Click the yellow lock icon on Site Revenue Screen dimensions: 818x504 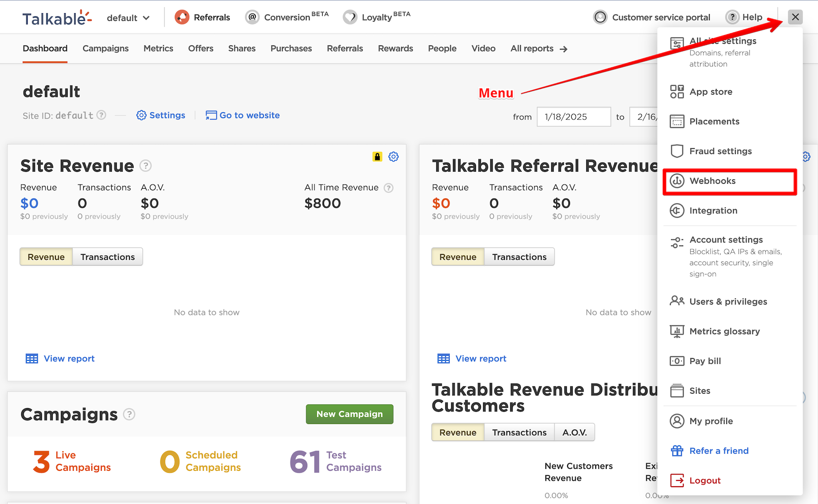pyautogui.click(x=377, y=157)
